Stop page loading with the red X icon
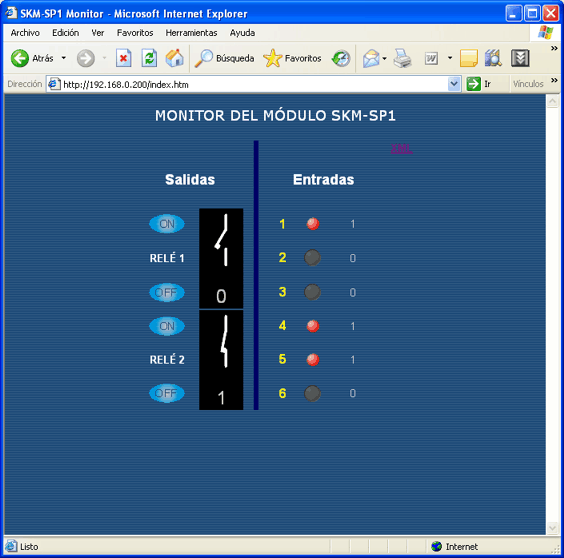564x558 pixels. point(123,58)
